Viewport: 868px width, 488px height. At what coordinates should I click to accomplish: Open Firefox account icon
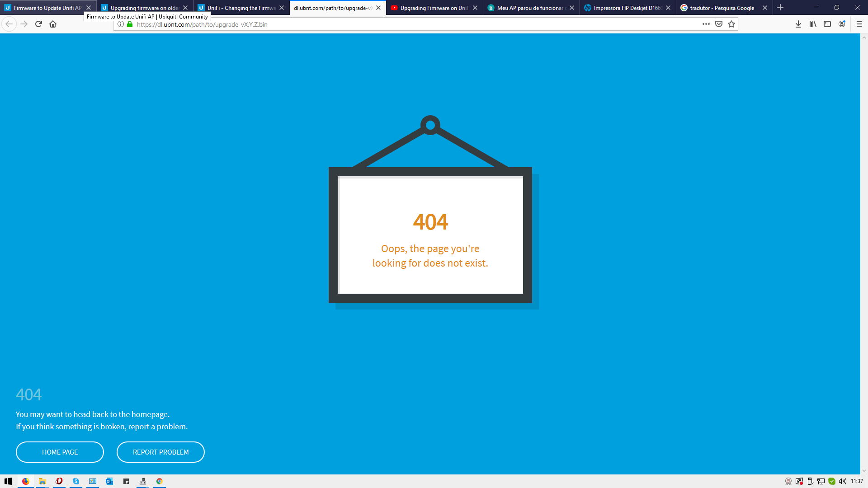point(842,24)
